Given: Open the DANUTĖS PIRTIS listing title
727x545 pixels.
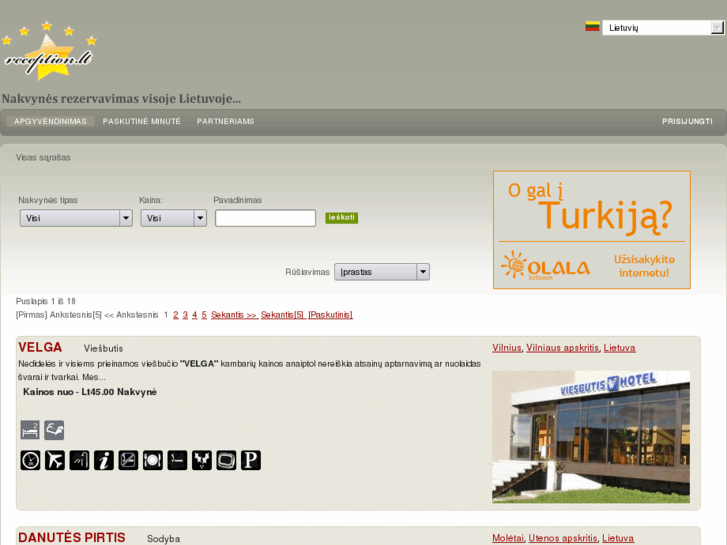Looking at the screenshot, I should tap(72, 538).
